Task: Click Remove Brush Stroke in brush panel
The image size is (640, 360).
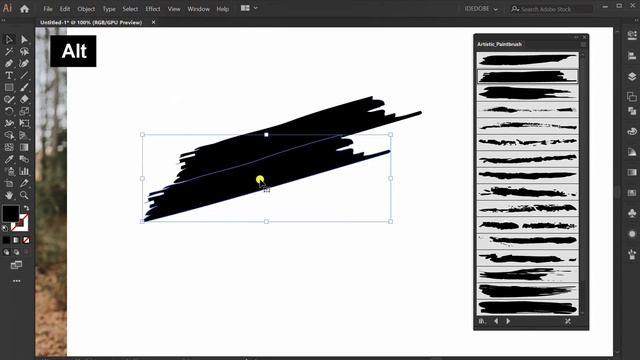Action: click(568, 321)
